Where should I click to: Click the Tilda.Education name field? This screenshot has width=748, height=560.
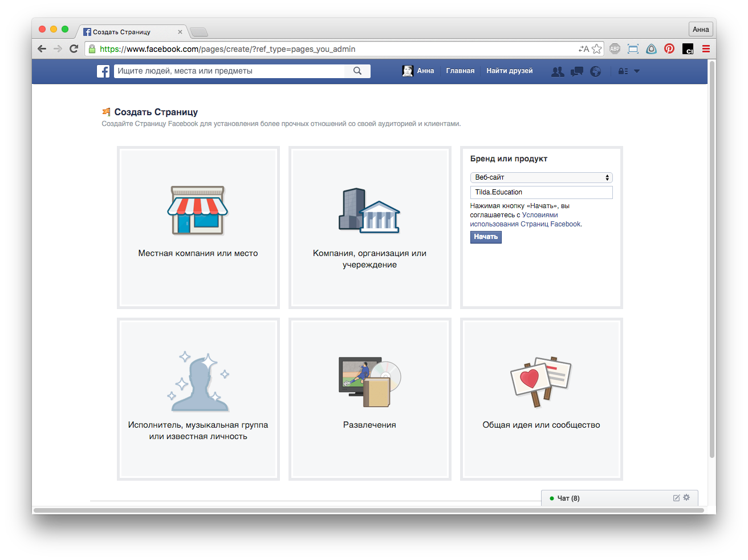coord(541,192)
